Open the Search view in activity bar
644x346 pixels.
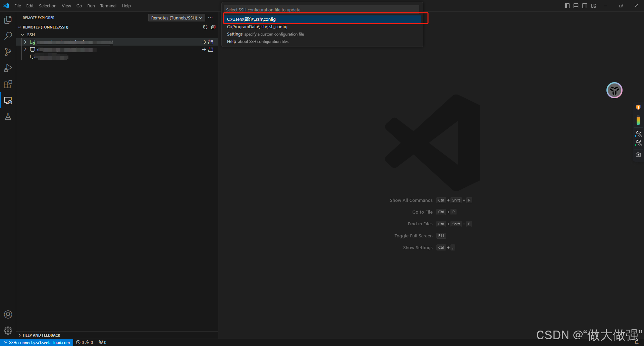pos(8,36)
